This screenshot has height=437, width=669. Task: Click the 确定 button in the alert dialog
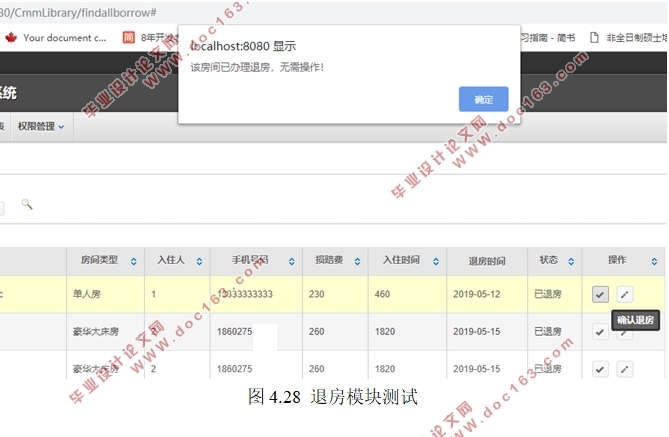tap(483, 99)
